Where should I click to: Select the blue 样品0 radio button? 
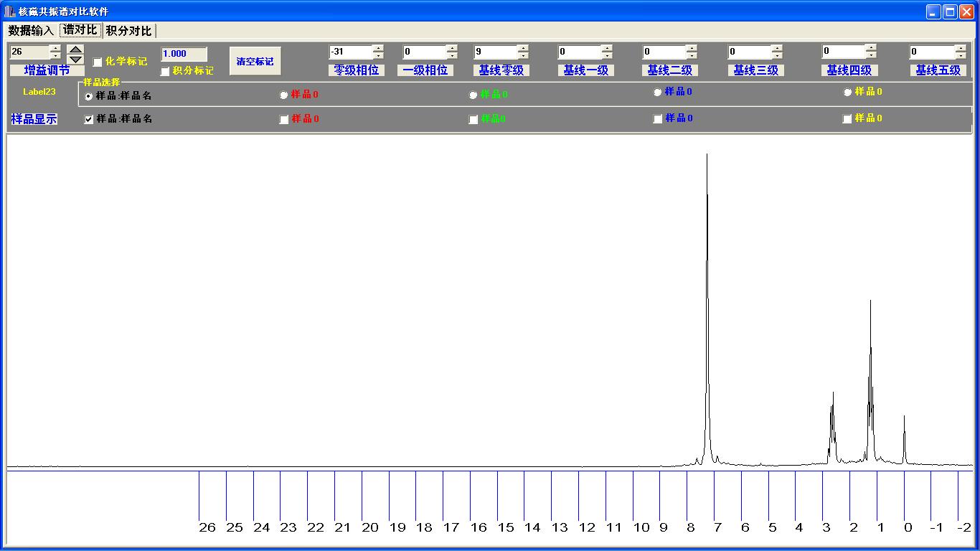tap(658, 92)
